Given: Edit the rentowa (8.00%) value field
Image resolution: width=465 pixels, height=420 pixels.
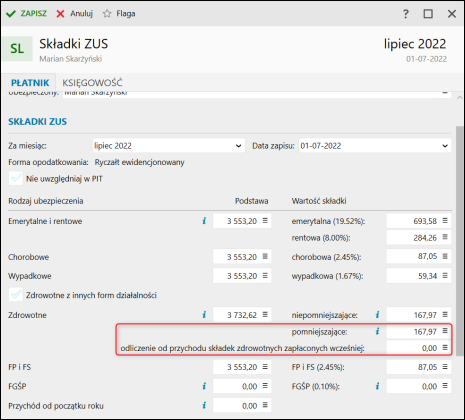Looking at the screenshot, I should point(419,238).
